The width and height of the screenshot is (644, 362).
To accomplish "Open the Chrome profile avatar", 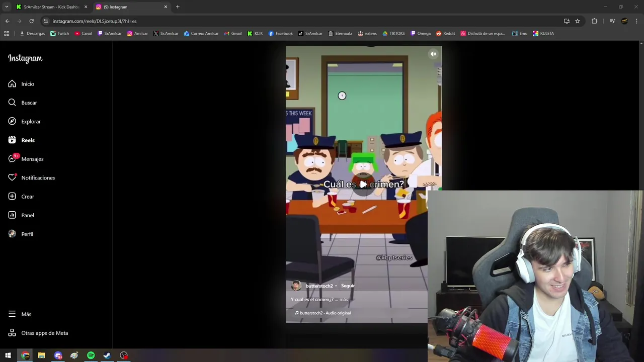I will coord(624,21).
